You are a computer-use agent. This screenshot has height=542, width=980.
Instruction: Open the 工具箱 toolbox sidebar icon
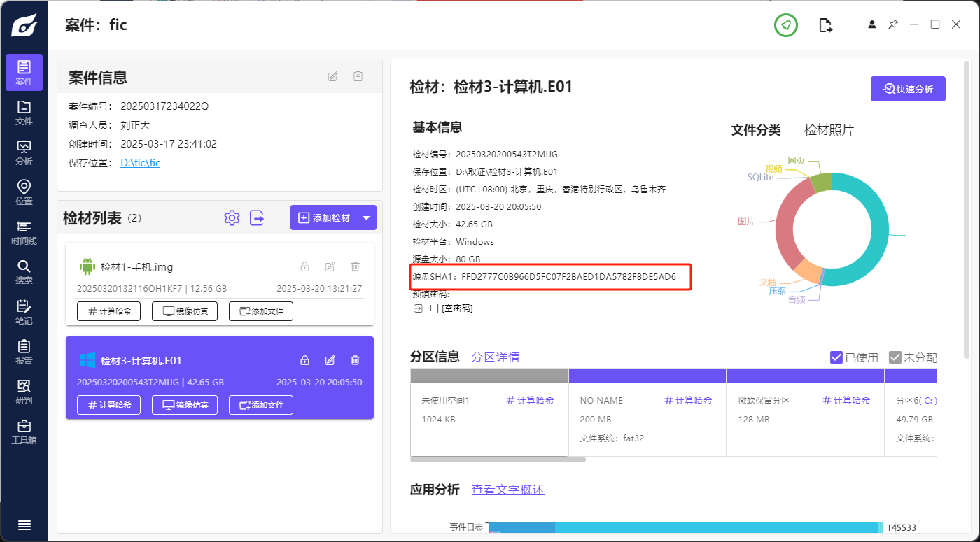24,432
